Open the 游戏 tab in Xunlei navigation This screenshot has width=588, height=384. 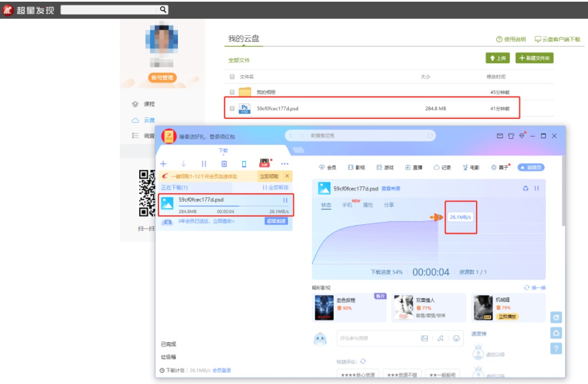[x=385, y=168]
